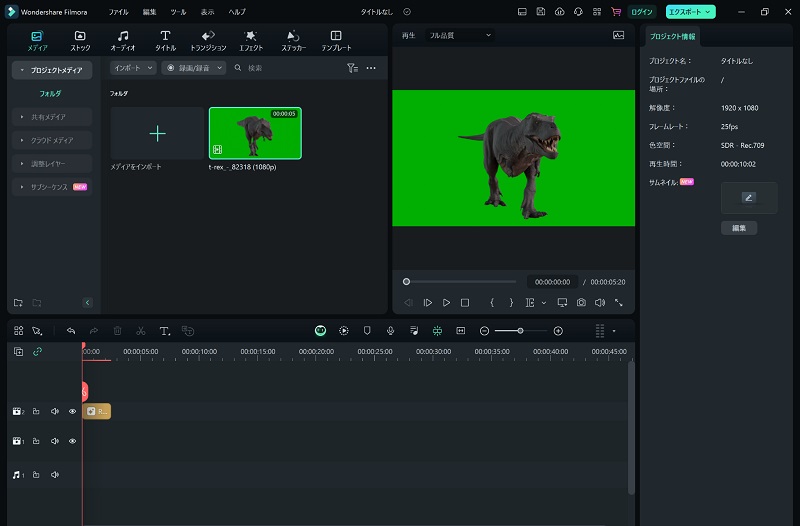This screenshot has height=526, width=800.
Task: Click the headset support icon
Action: [x=578, y=12]
